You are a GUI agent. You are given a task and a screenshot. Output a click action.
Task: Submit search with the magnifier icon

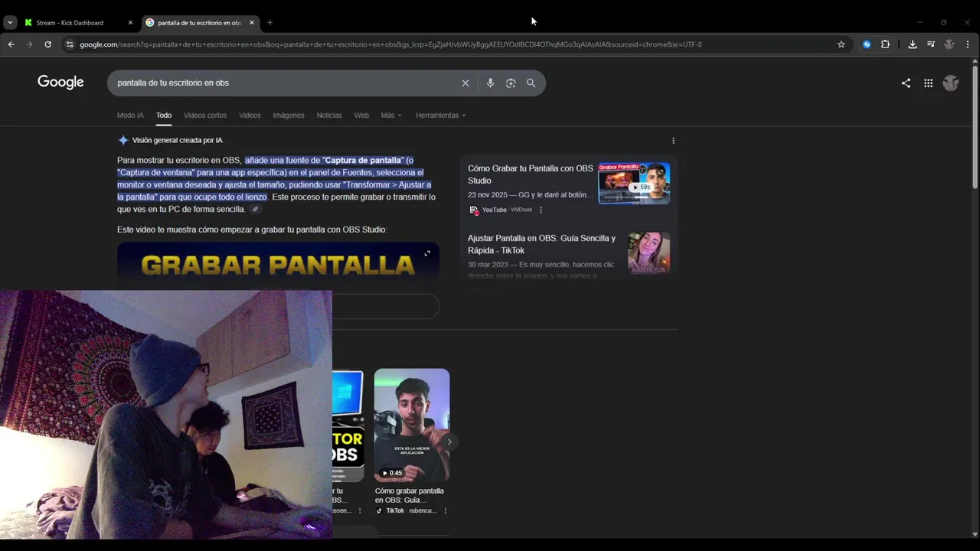pyautogui.click(x=531, y=83)
